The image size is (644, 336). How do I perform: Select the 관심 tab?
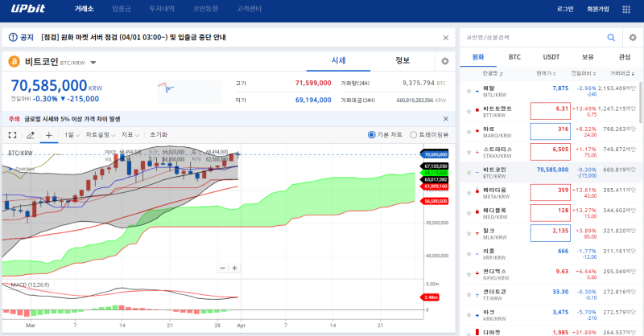point(625,57)
